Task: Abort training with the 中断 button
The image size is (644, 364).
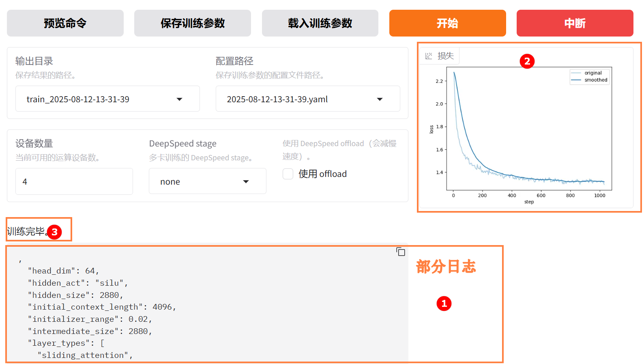Action: pos(575,24)
